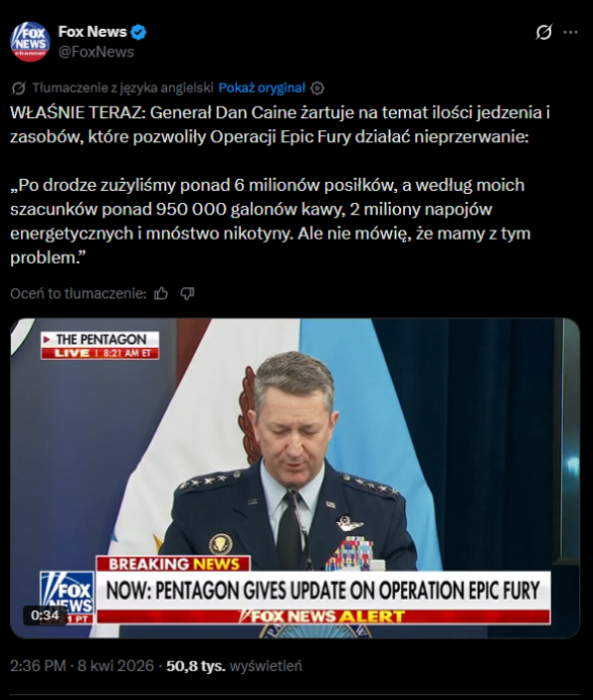593x700 pixels.
Task: Show original with Pokaż oryginał
Action: point(262,87)
